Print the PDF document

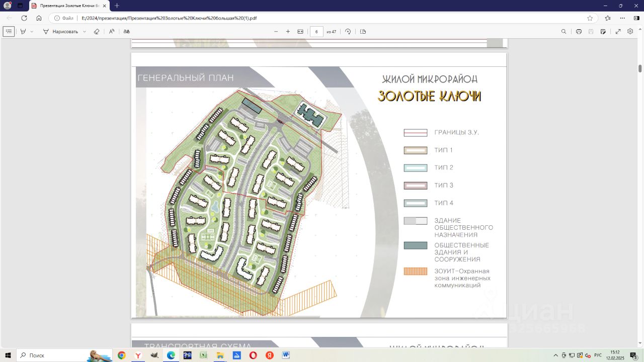click(x=579, y=31)
